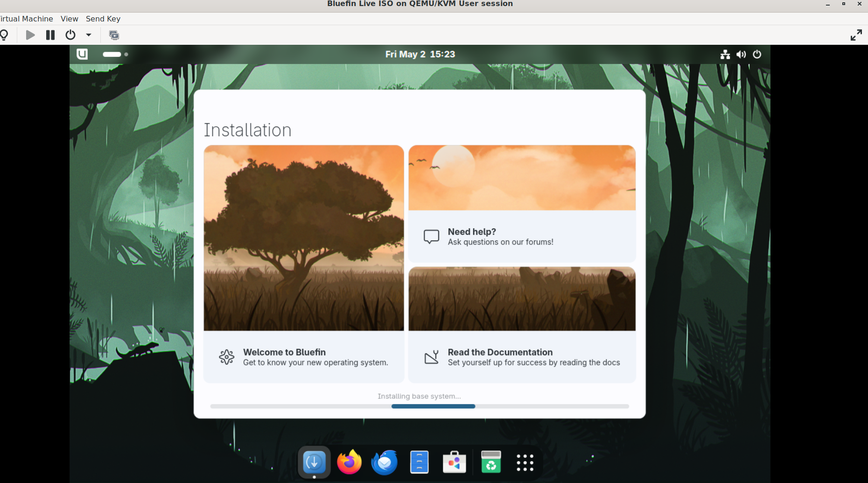Open the clock showing Fri May 2 15:23
This screenshot has height=483, width=868.
[420, 54]
